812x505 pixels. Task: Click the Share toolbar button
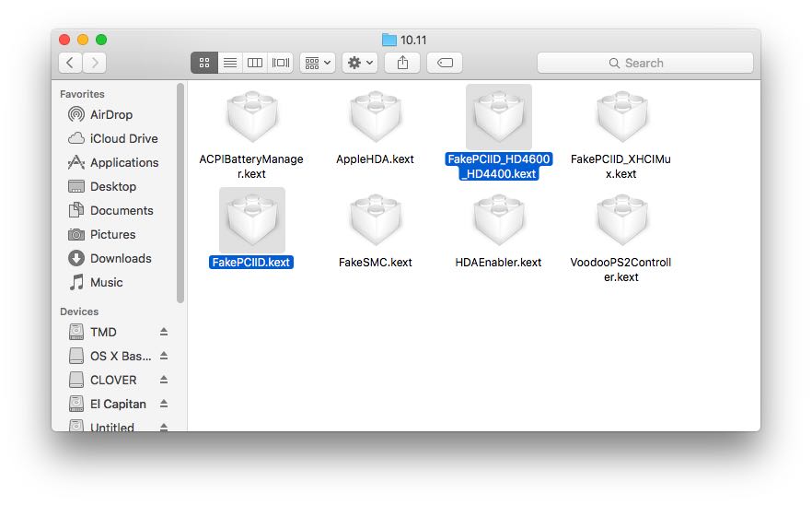[x=402, y=63]
